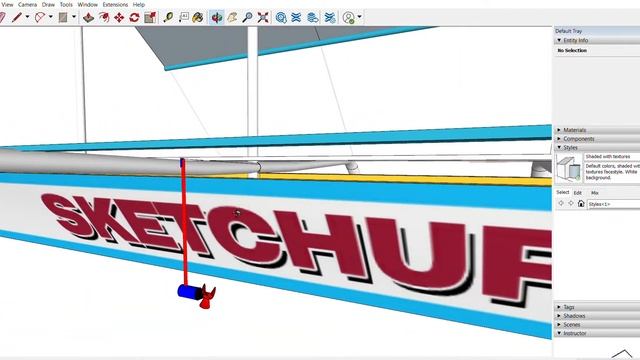This screenshot has height=360, width=640.
Task: Switch to the Styles Edit tab
Action: point(578,193)
